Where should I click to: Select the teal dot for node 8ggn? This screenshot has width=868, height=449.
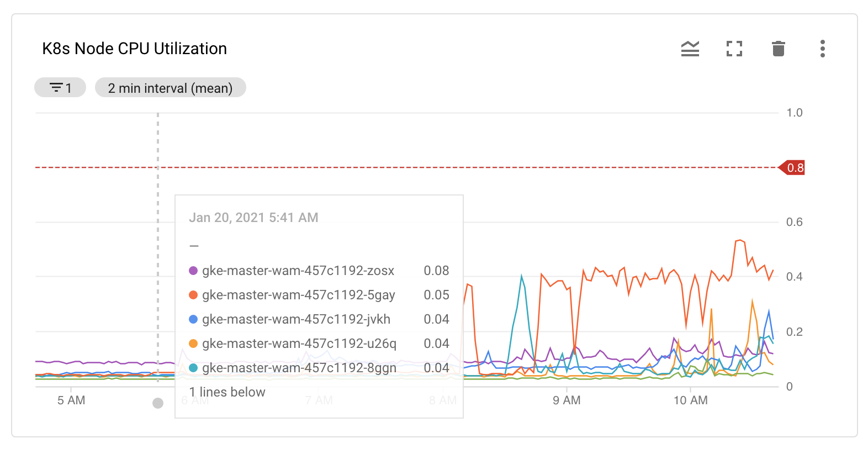click(193, 367)
